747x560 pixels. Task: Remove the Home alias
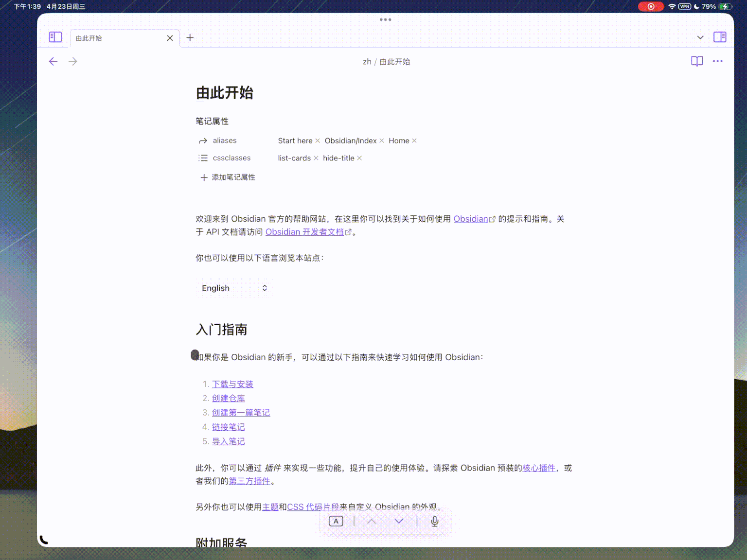(414, 141)
